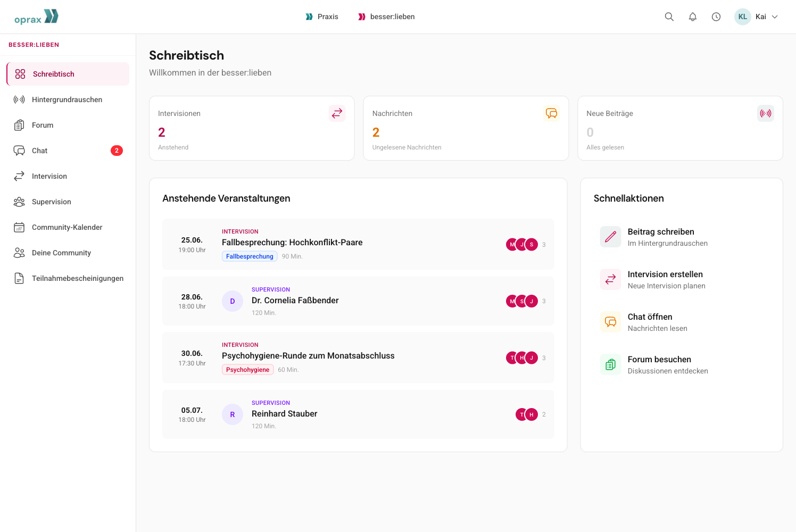
Task: Click the blue Fallbesprechung tag
Action: (x=250, y=256)
